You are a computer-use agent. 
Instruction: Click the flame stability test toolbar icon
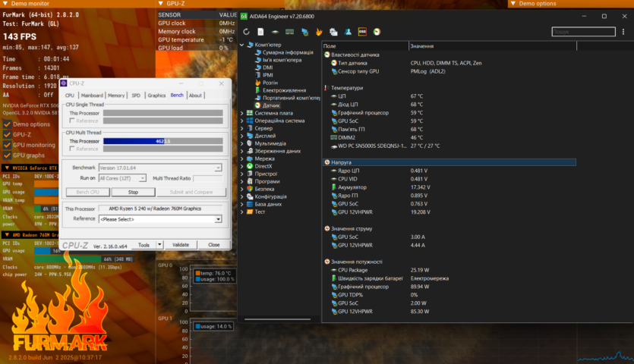[x=319, y=32]
